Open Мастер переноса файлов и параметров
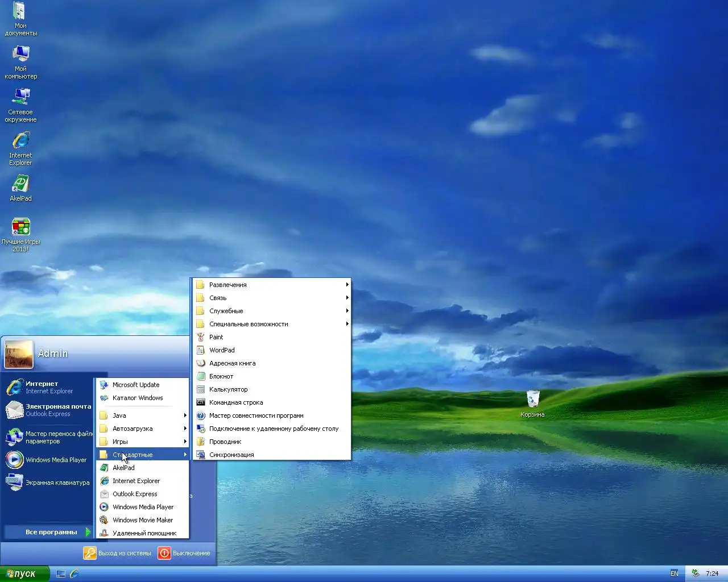The width and height of the screenshot is (728, 582). 48,437
